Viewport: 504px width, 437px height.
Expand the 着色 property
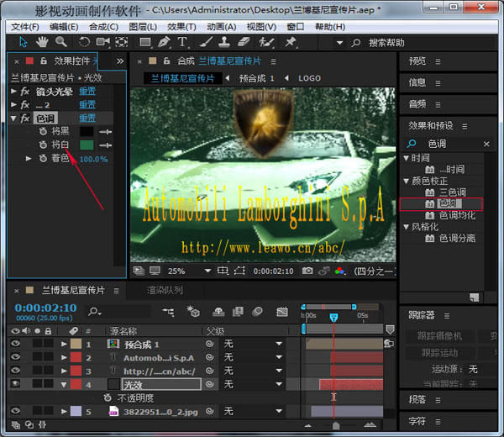[x=29, y=158]
